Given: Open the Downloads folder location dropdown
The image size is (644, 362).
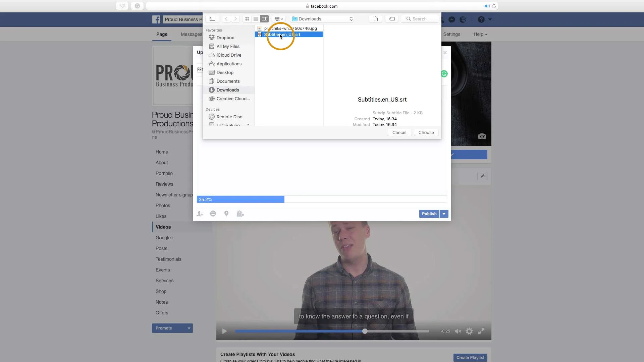Looking at the screenshot, I should pos(323,19).
